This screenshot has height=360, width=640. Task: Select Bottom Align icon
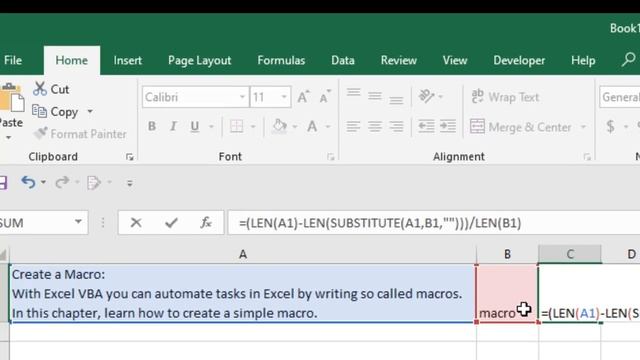click(x=396, y=99)
